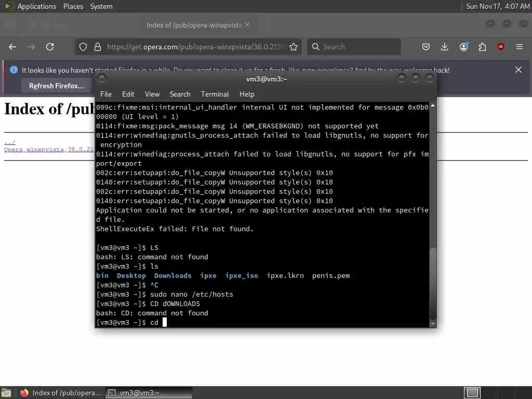Open the terminal Edit menu
Viewport: 532px width, 399px height.
128,95
